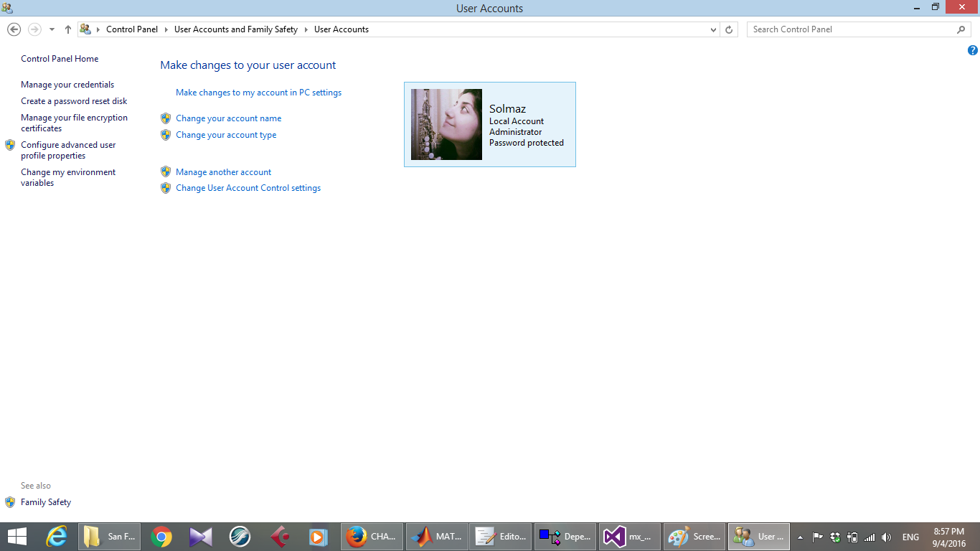
Task: Open the volume speaker tray icon
Action: pos(887,537)
